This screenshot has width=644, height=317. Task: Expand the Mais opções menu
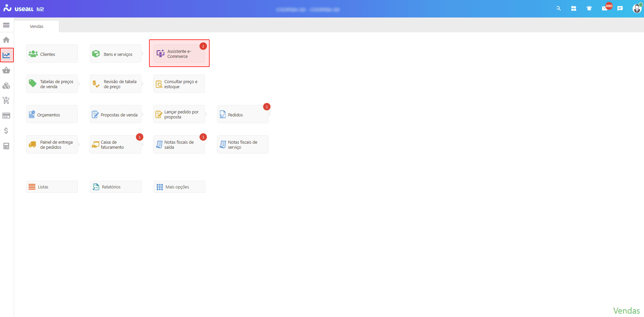coord(179,187)
